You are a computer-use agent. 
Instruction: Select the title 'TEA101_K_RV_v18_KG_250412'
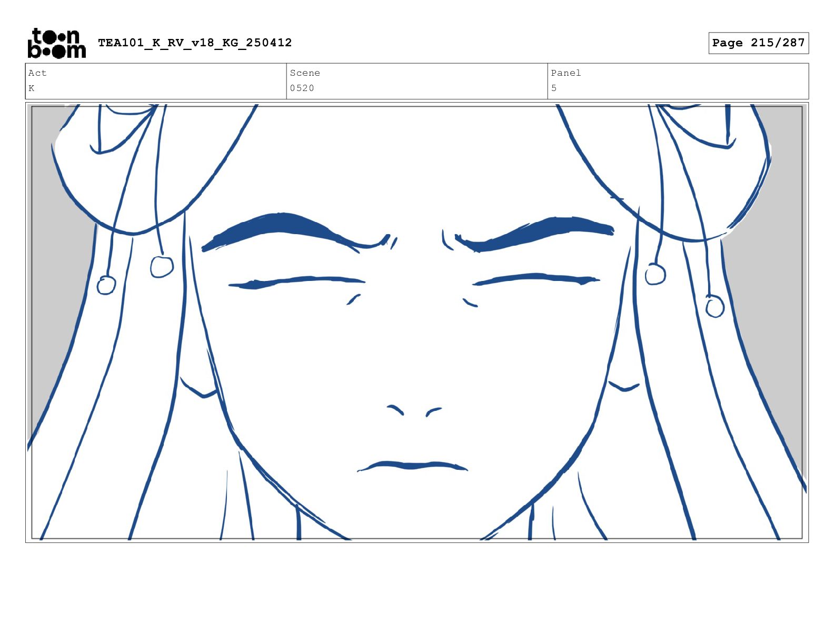195,43
